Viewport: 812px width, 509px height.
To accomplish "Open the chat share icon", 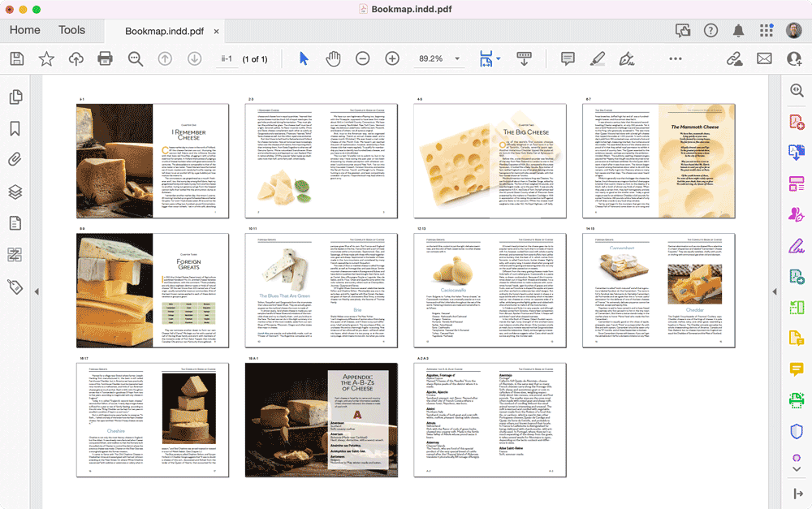I will [683, 31].
